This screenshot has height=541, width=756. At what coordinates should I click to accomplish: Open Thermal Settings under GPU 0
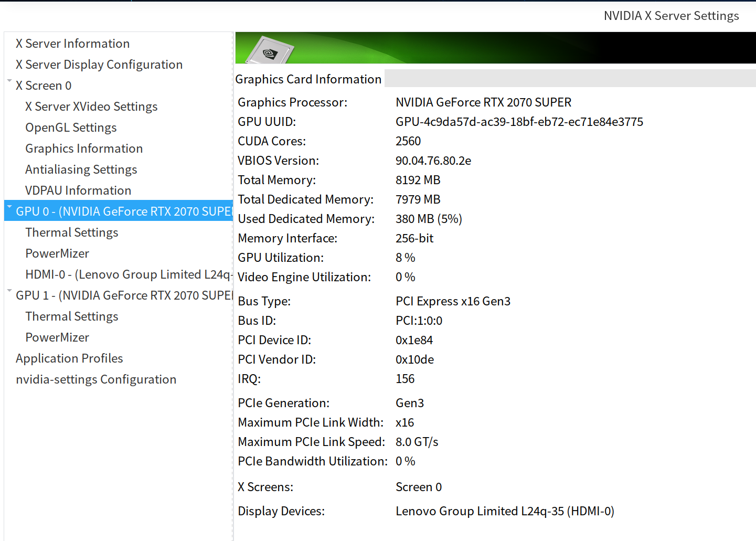[x=72, y=232]
